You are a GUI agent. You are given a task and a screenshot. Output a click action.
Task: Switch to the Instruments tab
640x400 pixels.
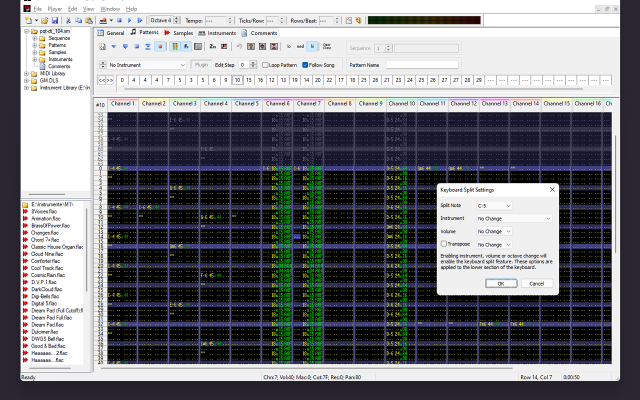[x=218, y=33]
